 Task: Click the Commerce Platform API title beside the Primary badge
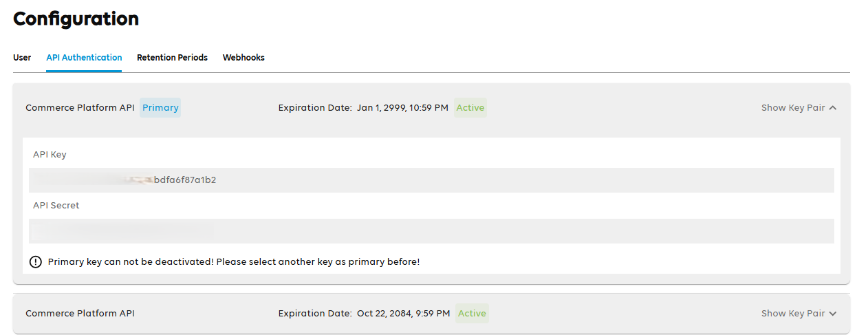coord(80,108)
